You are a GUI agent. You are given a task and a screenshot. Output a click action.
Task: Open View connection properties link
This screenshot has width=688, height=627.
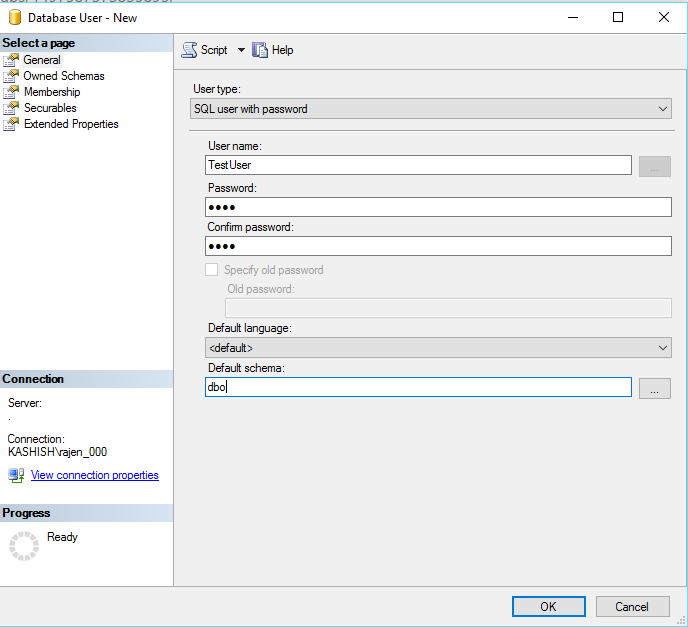tap(95, 476)
